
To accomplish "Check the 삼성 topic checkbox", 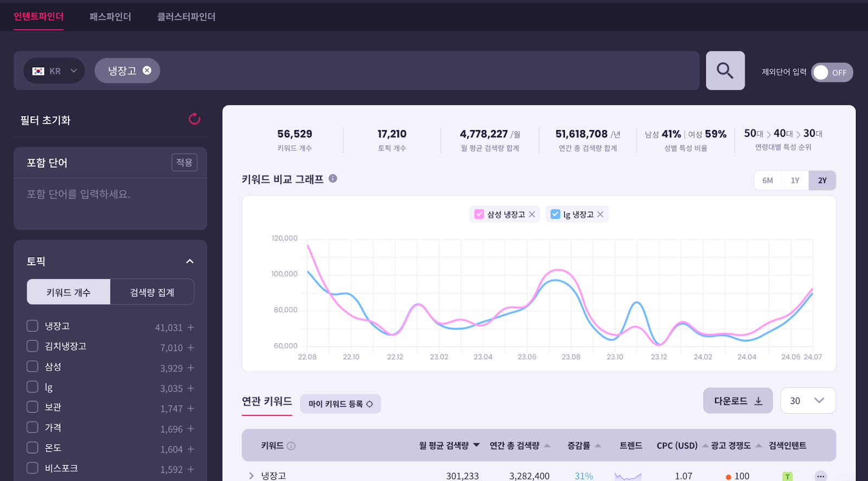I will click(x=33, y=366).
